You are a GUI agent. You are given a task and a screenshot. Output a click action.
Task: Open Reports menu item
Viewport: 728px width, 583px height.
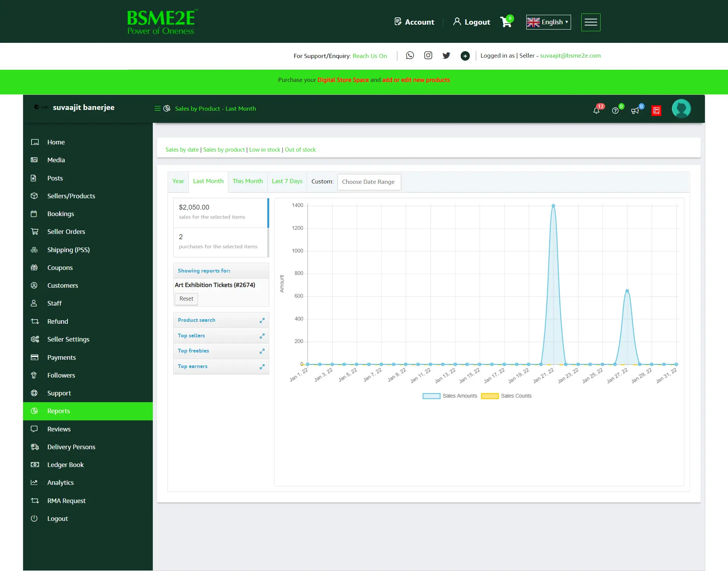[88, 411]
